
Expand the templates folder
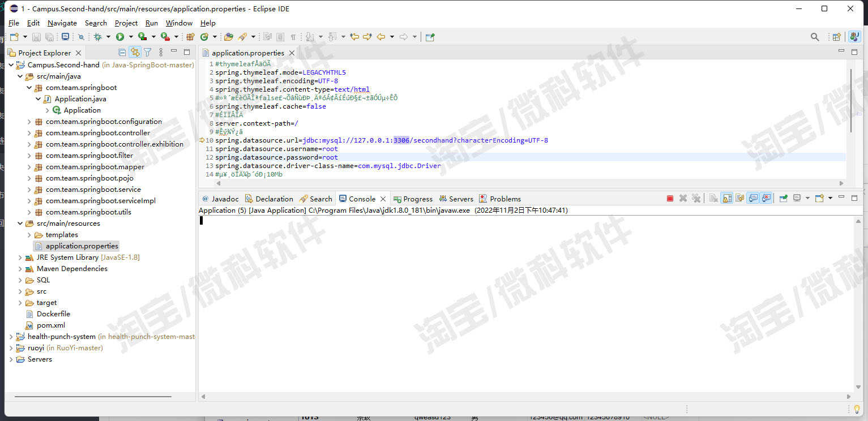pyautogui.click(x=29, y=235)
